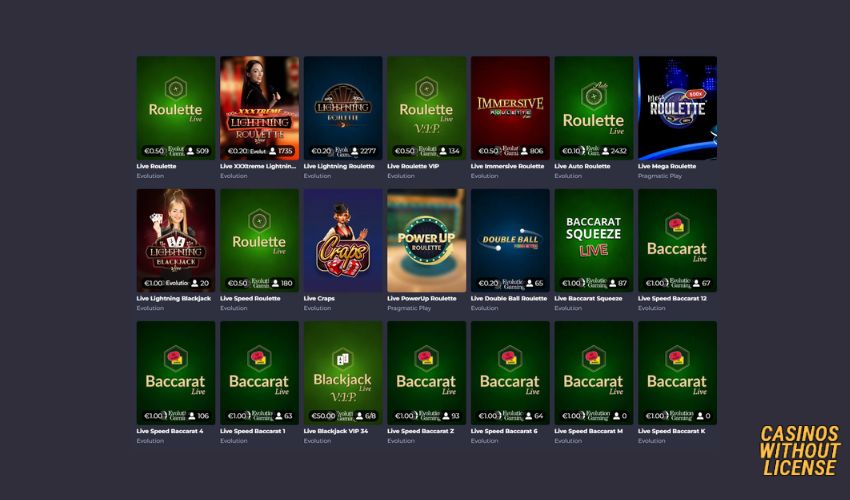Image resolution: width=850 pixels, height=500 pixels.
Task: Click 'Evolution' under Live Blackjack VIP 34
Action: (x=317, y=440)
